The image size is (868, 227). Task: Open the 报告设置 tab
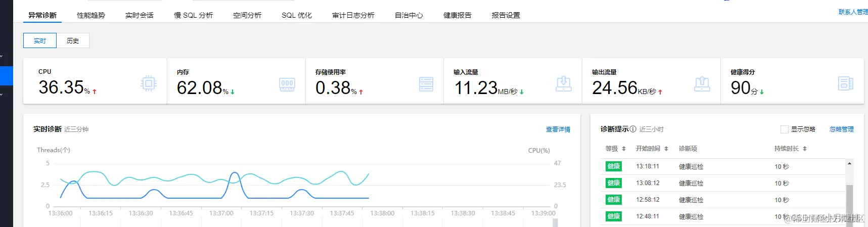[x=506, y=15]
